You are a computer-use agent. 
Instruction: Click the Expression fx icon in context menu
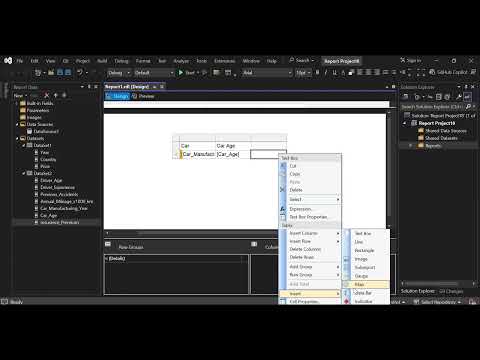pyautogui.click(x=283, y=209)
